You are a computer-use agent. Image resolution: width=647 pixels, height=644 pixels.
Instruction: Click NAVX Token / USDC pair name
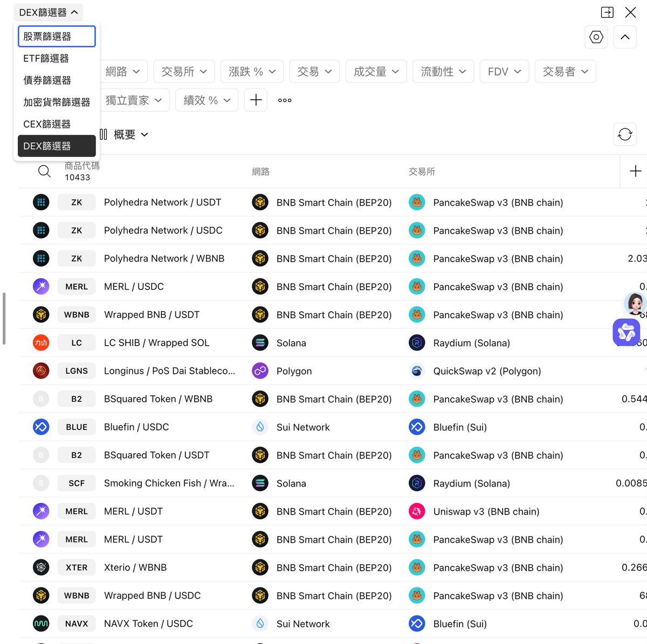click(149, 624)
